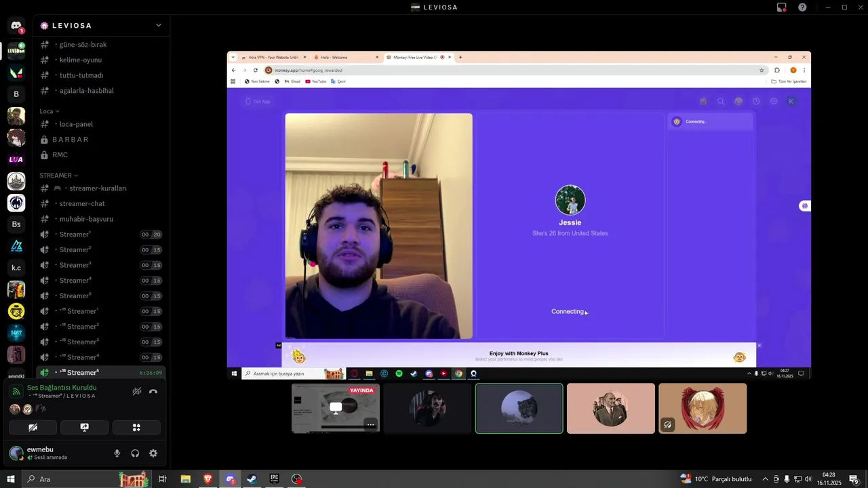Open Epic Games Launcher from taskbar
The width and height of the screenshot is (868, 488).
[274, 479]
